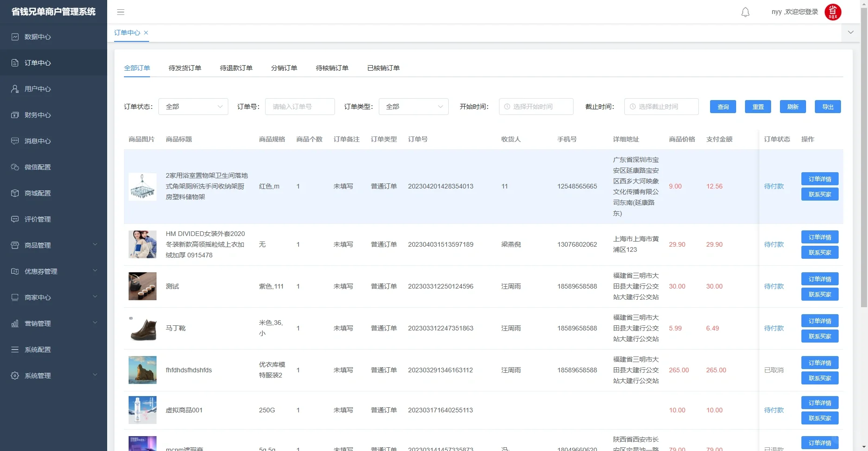The height and width of the screenshot is (451, 868).
Task: Collapse the sidebar via hamburger icon
Action: pos(121,12)
